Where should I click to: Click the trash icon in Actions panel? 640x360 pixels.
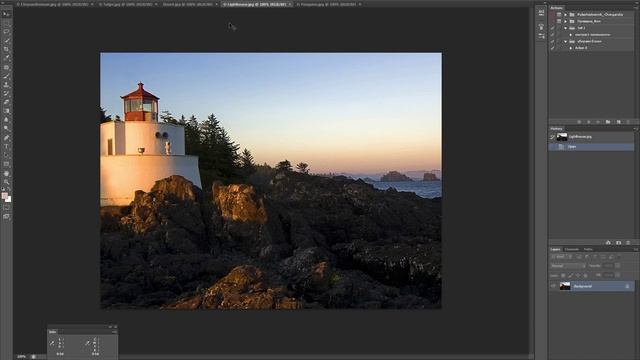(628, 122)
